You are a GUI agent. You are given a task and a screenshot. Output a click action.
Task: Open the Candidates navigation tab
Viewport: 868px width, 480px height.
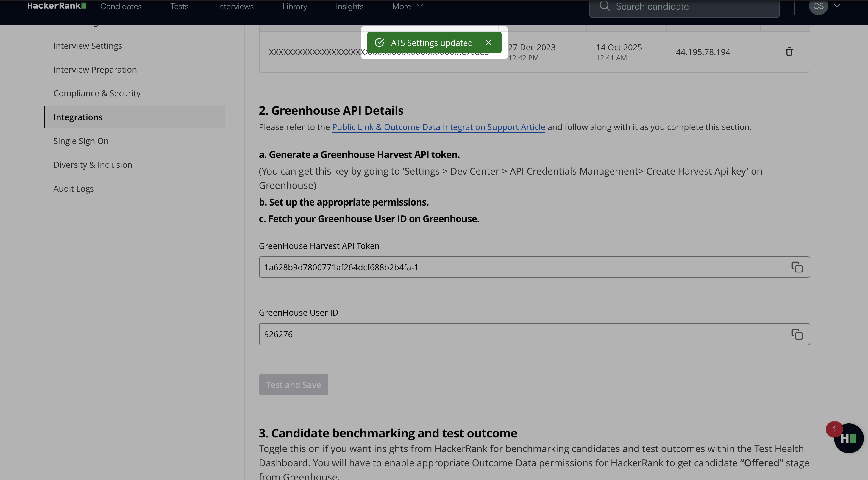121,7
